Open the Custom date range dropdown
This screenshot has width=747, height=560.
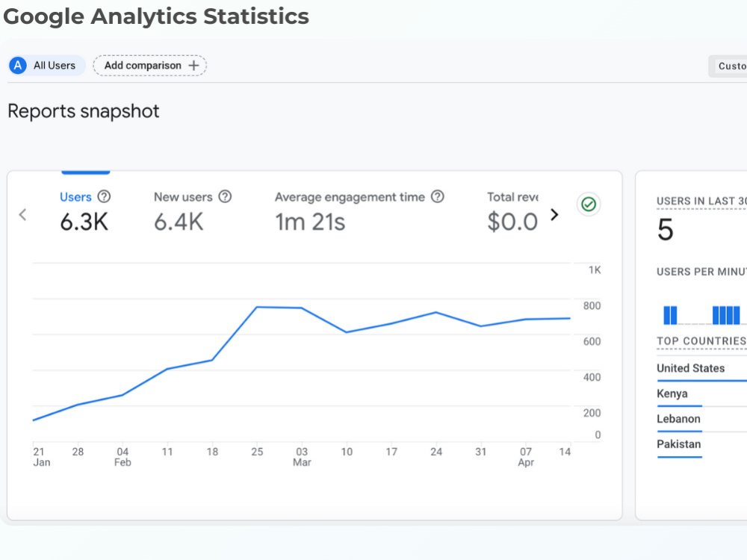728,66
